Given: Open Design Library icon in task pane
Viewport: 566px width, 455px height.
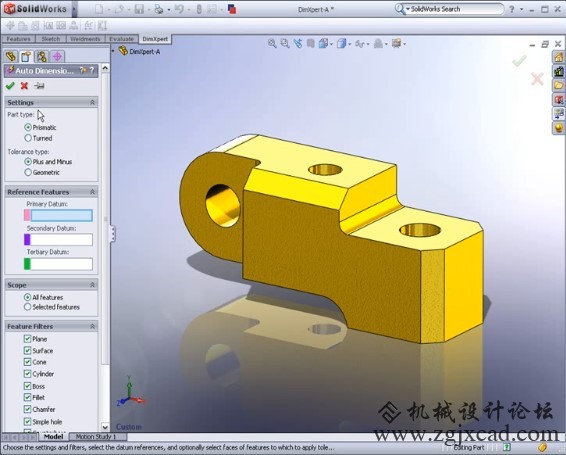Looking at the screenshot, I should coord(559,71).
